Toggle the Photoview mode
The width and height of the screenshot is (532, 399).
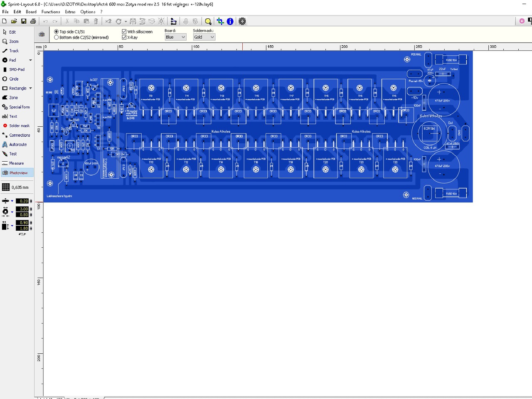[x=17, y=172]
